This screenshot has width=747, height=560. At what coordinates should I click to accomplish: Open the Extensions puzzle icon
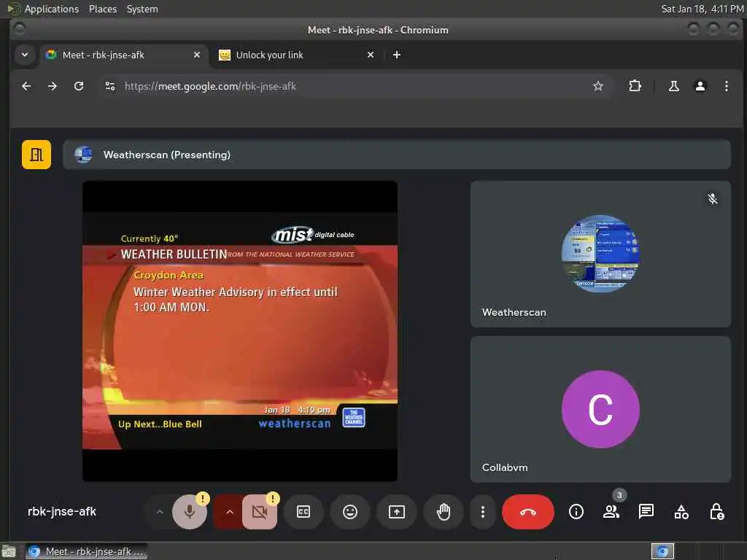coord(635,86)
